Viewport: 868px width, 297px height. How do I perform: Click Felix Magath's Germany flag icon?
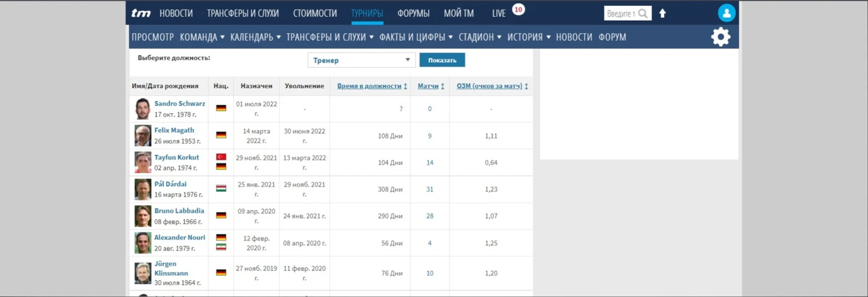pyautogui.click(x=221, y=136)
